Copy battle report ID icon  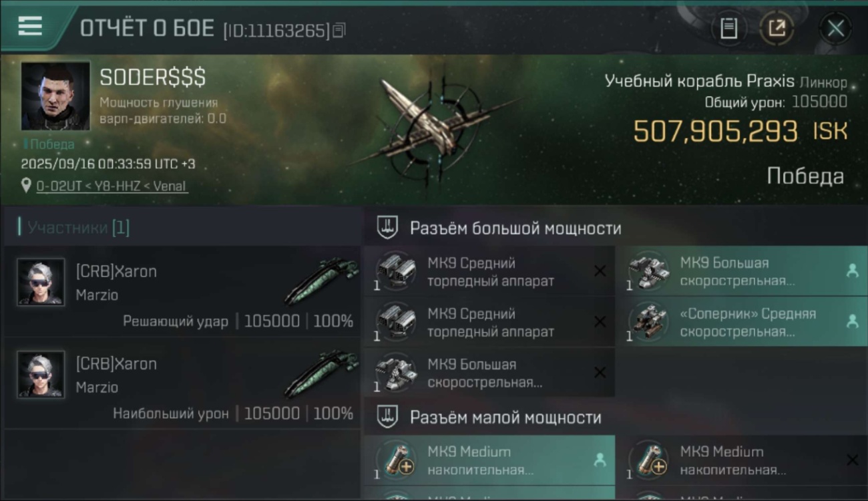pyautogui.click(x=339, y=30)
